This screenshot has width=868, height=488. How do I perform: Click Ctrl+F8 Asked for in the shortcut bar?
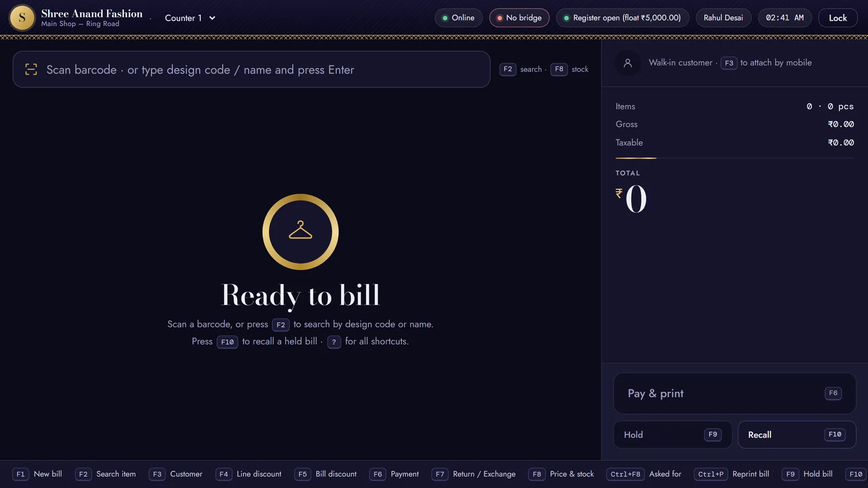pos(643,474)
